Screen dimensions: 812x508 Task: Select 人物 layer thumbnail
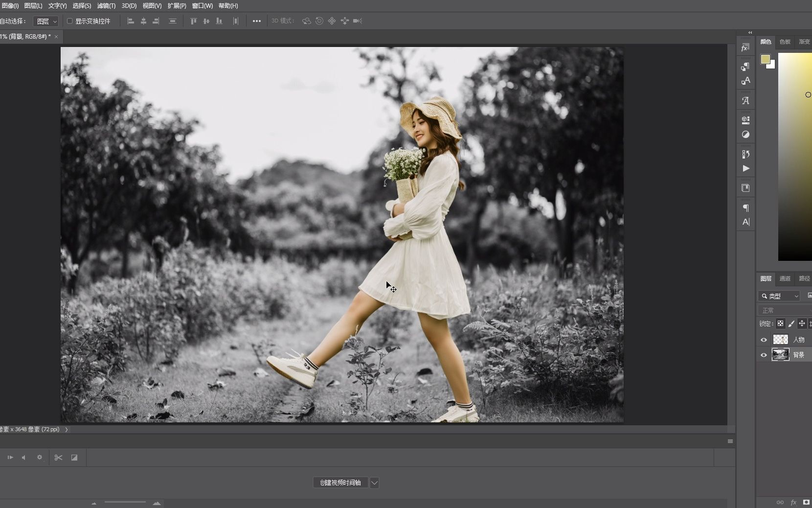tap(780, 340)
